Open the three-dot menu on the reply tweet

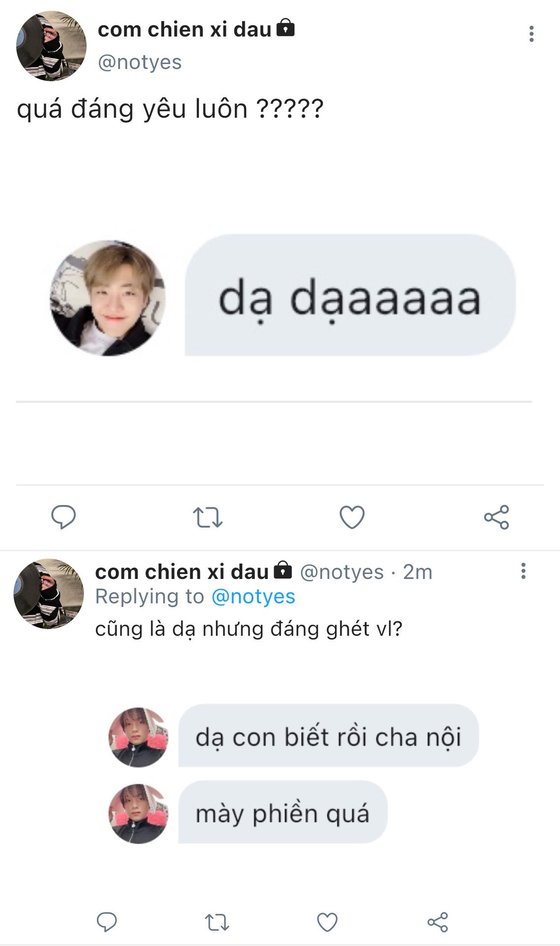pos(523,571)
